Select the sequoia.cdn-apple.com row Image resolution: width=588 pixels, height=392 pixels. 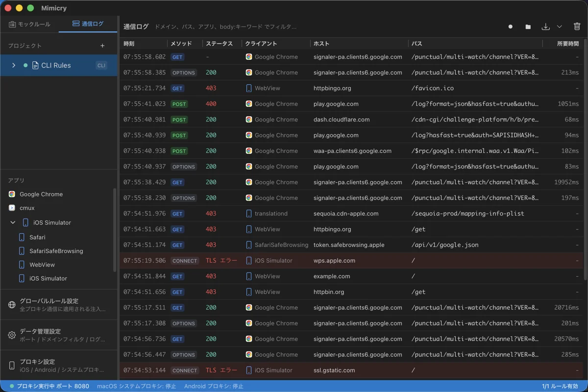point(352,214)
